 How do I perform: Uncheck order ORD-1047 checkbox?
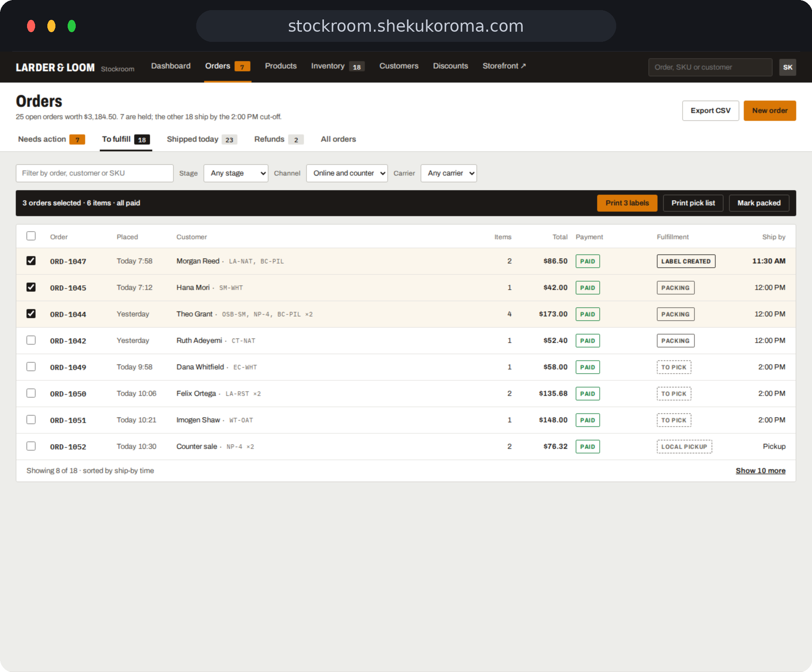pos(31,261)
